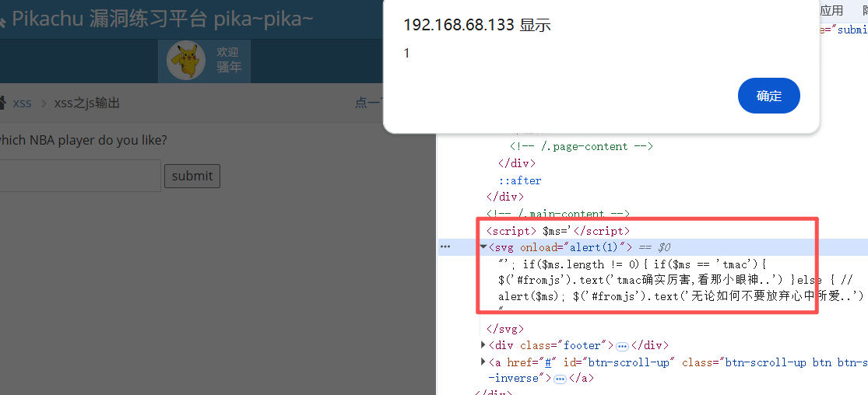868x395 pixels.
Task: Click the text input next to submit
Action: [x=79, y=176]
